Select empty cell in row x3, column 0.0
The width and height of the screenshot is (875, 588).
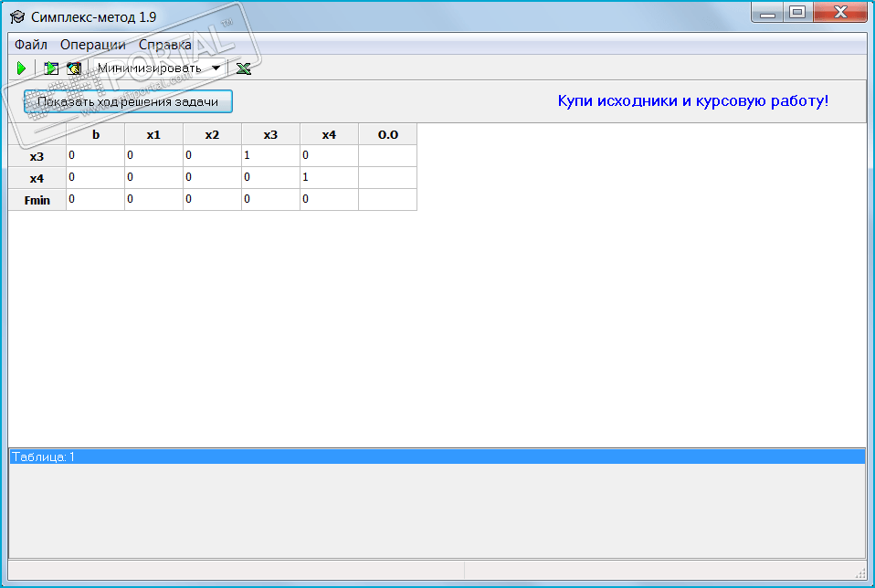[x=388, y=156]
